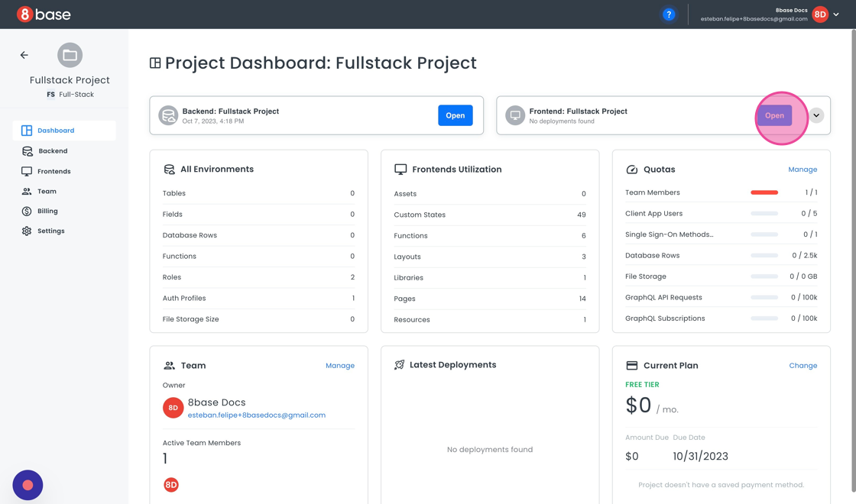
Task: Click the backend database icon in card
Action: click(168, 115)
